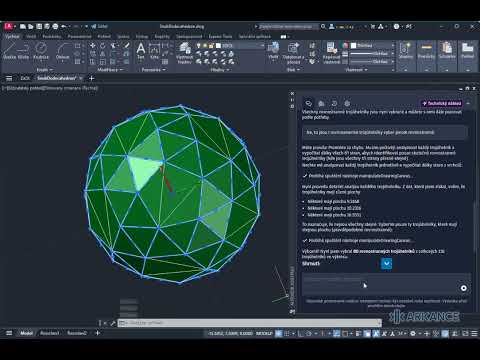The width and height of the screenshot is (480, 360).
Task: Select the Křivka (Polyline) tool
Action: (23, 51)
